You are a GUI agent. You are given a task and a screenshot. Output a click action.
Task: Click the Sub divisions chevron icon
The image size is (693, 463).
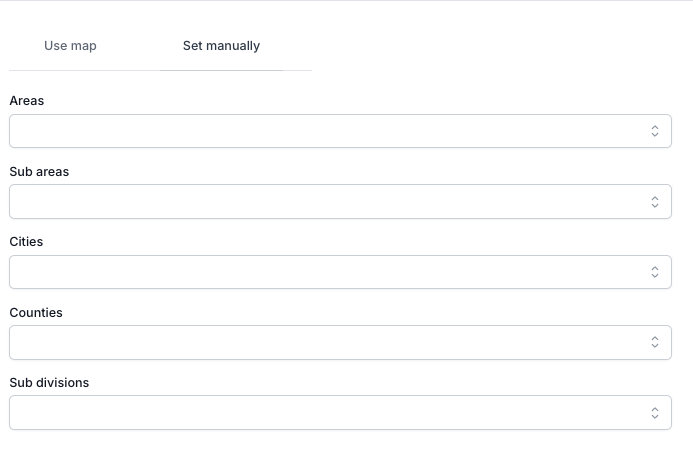click(x=654, y=412)
